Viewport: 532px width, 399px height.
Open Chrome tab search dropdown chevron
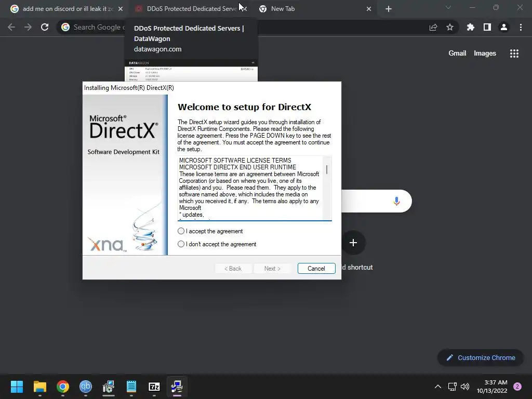pyautogui.click(x=448, y=7)
